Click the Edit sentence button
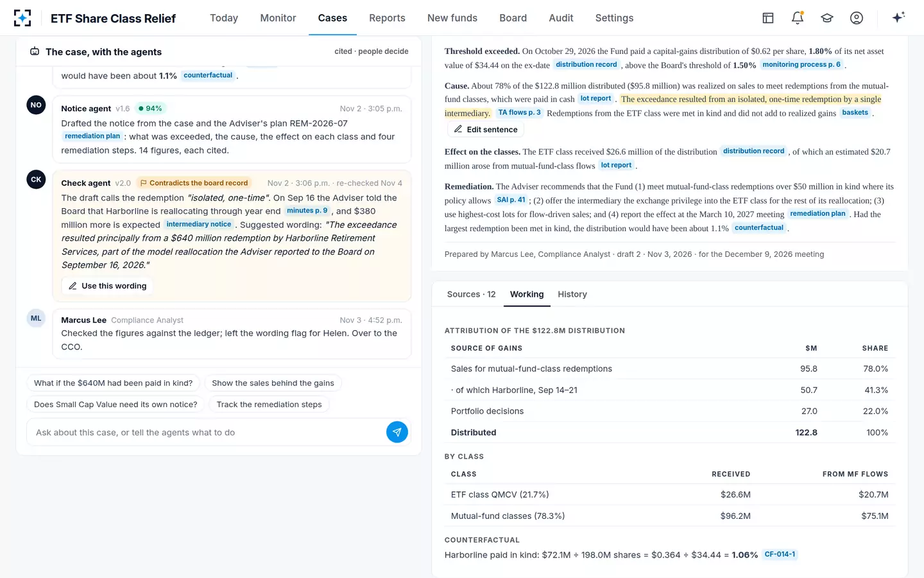This screenshot has width=924, height=578. [486, 129]
